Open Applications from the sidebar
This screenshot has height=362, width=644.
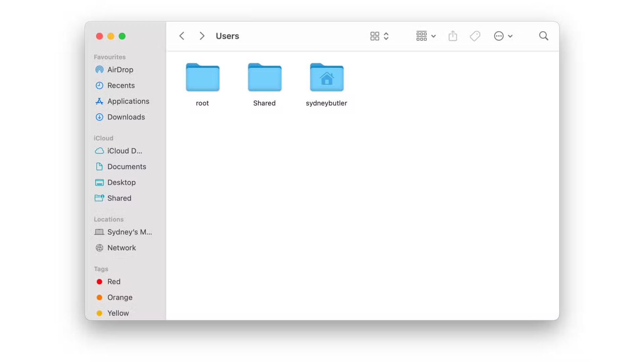pos(128,101)
